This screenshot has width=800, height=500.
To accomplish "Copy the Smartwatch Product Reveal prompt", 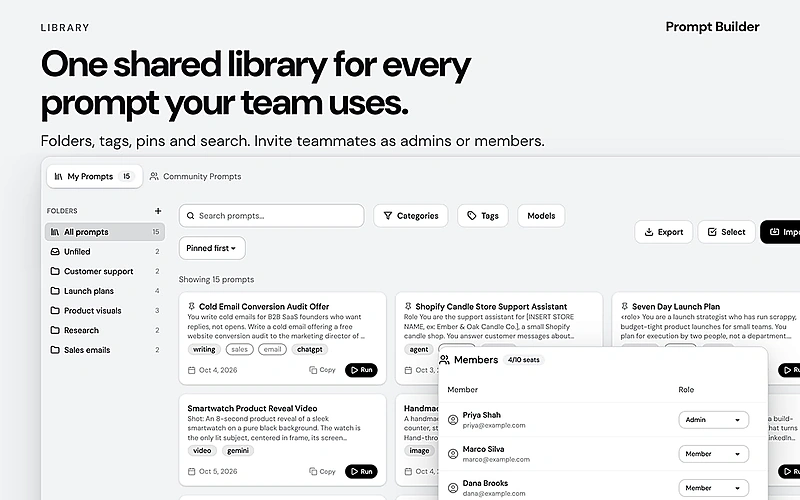I will pos(322,471).
